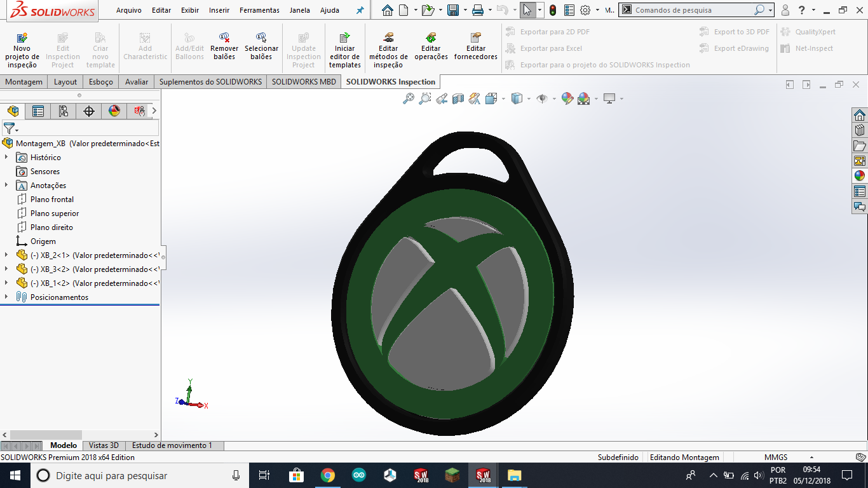868x488 pixels.
Task: Click the Home icon in top toolbar
Action: (388, 10)
